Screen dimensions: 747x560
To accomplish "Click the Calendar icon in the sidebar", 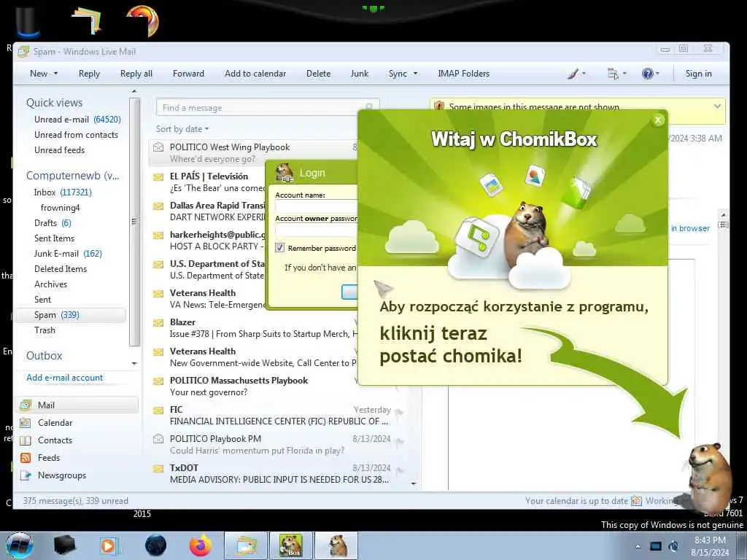I will (x=26, y=423).
